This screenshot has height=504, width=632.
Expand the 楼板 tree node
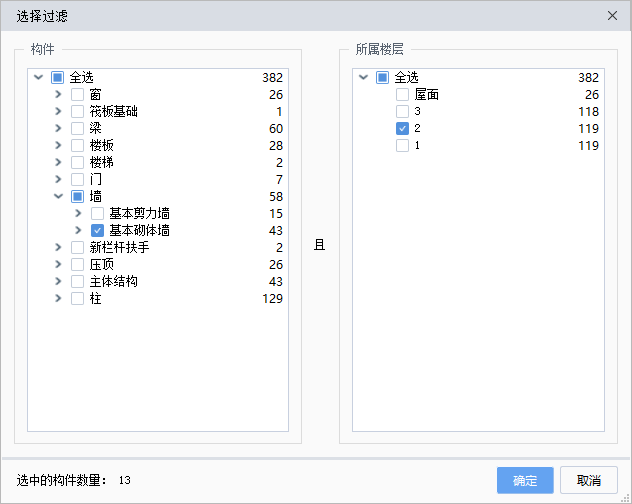58,145
